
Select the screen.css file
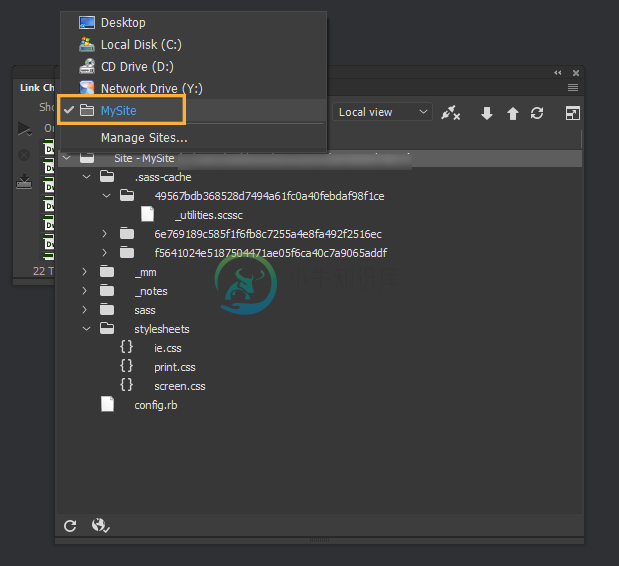pos(180,386)
